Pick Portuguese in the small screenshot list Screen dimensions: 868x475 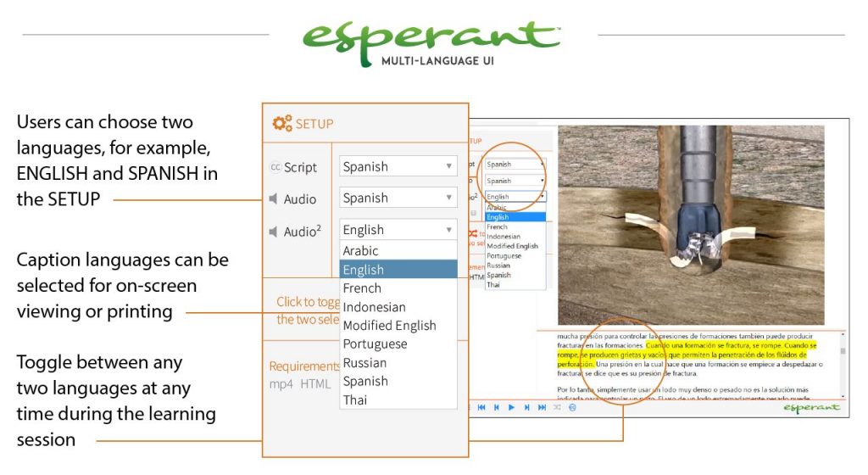[x=515, y=256]
